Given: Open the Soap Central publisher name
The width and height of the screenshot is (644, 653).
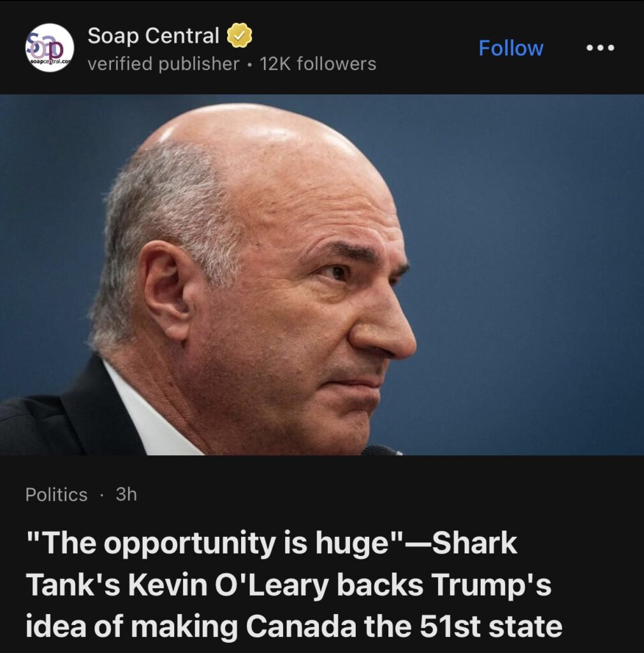Looking at the screenshot, I should pos(154,36).
